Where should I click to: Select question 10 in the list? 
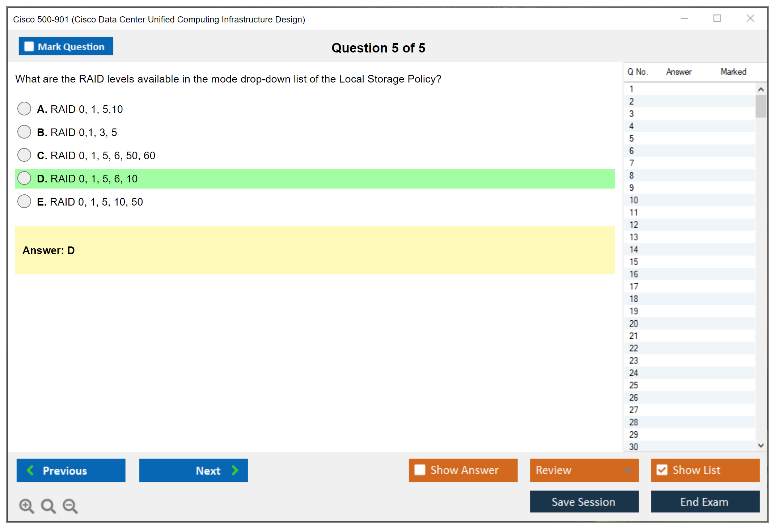[634, 200]
